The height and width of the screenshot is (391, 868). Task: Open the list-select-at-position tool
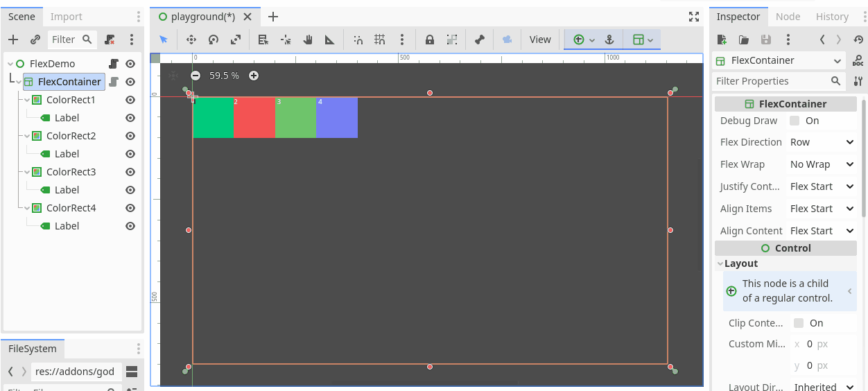tap(263, 40)
